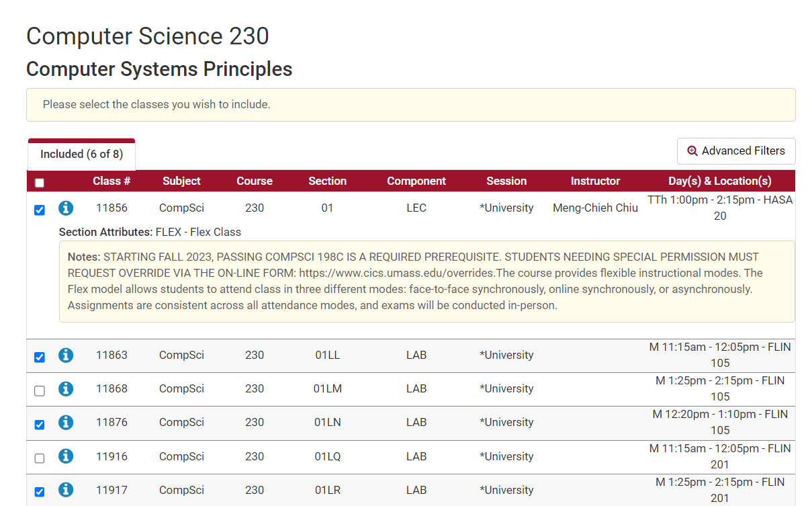
Task: Click class number 11916
Action: (111, 457)
